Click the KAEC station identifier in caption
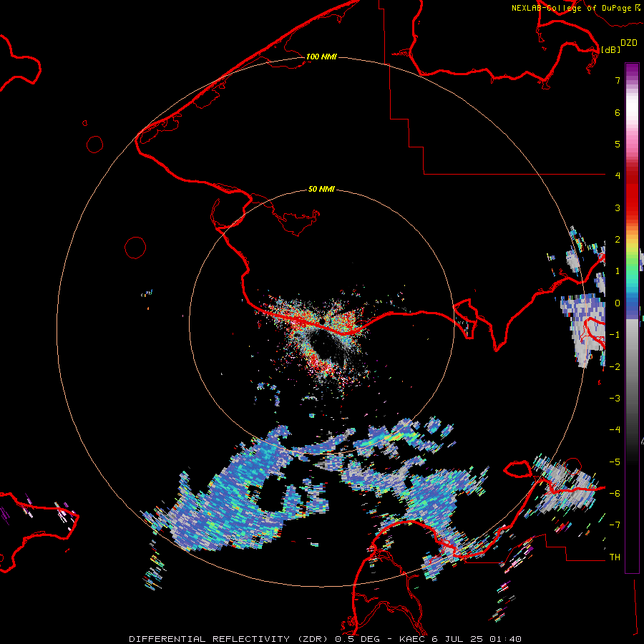 point(414,639)
